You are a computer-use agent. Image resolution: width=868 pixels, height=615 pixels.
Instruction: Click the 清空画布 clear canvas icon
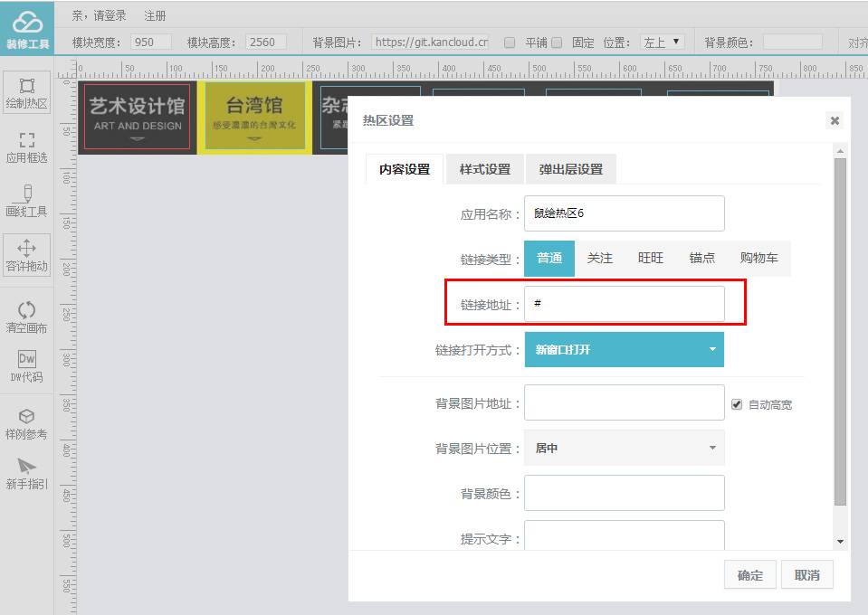pyautogui.click(x=26, y=317)
